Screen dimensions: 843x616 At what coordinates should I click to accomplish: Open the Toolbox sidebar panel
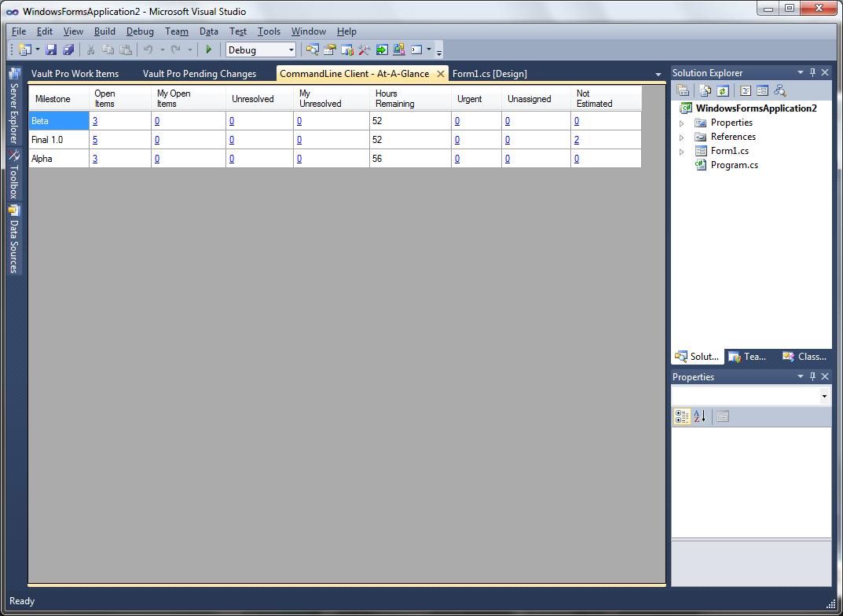point(14,177)
